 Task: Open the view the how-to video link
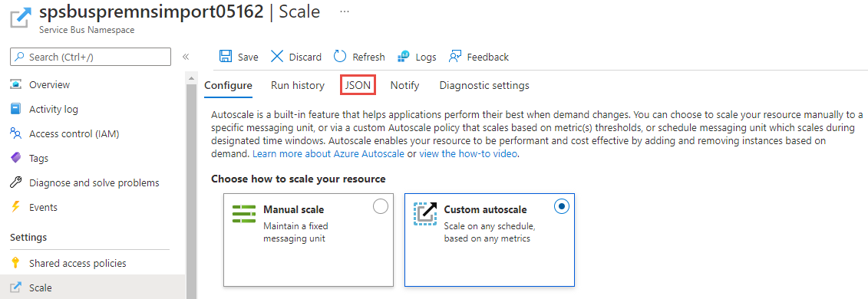coord(468,154)
